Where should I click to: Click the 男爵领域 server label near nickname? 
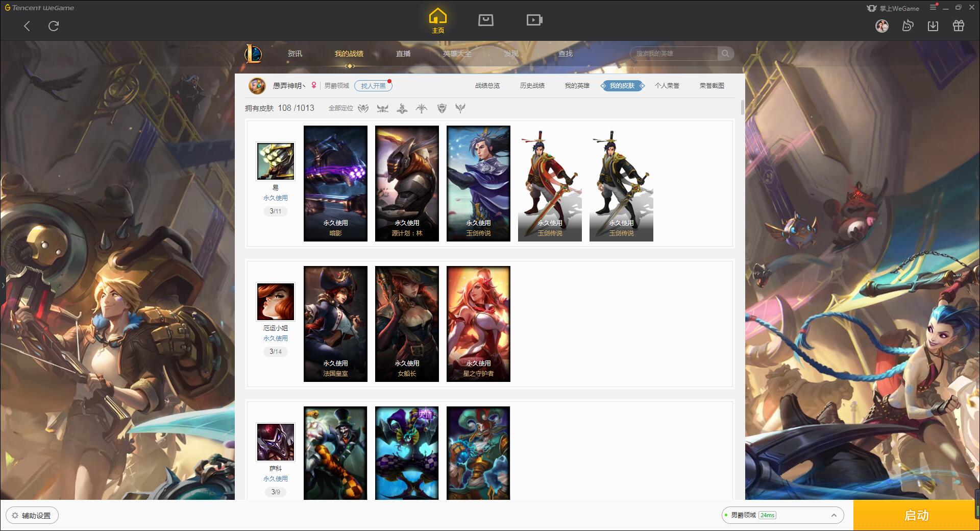[x=337, y=86]
